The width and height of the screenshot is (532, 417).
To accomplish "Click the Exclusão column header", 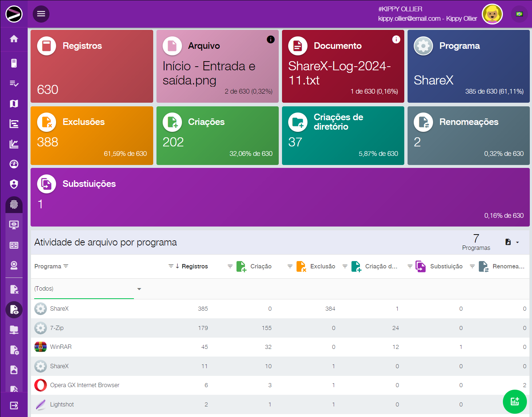I will coord(322,267).
